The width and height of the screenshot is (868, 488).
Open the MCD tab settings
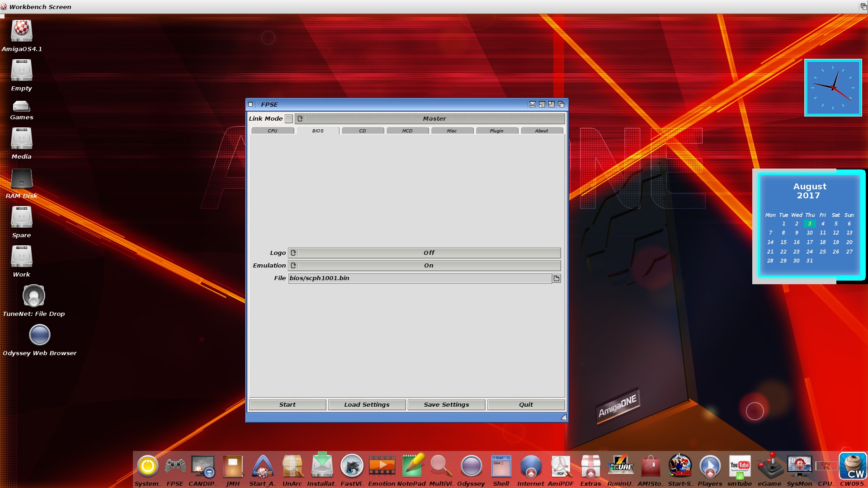pyautogui.click(x=406, y=131)
